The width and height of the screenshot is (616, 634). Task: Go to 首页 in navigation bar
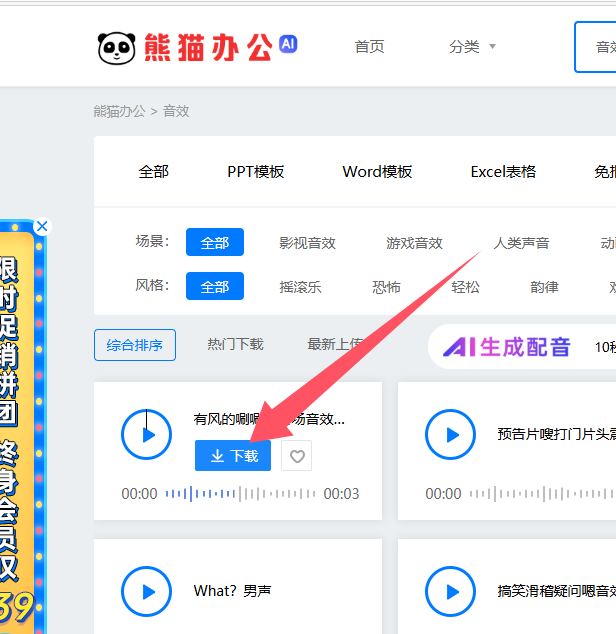coord(369,47)
